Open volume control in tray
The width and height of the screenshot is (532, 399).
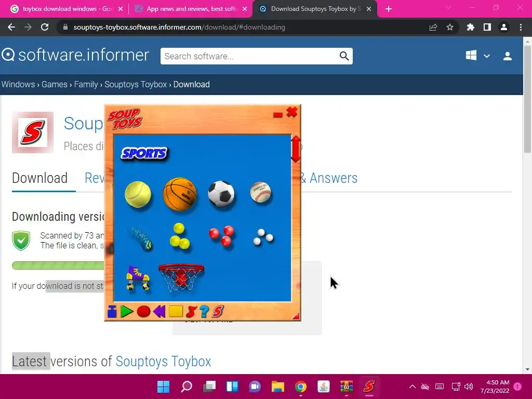[469, 387]
